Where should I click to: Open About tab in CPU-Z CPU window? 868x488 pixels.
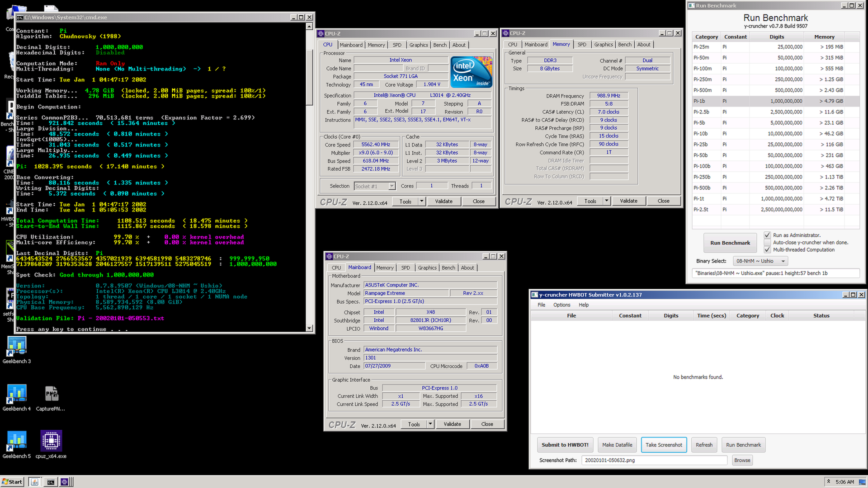[459, 45]
